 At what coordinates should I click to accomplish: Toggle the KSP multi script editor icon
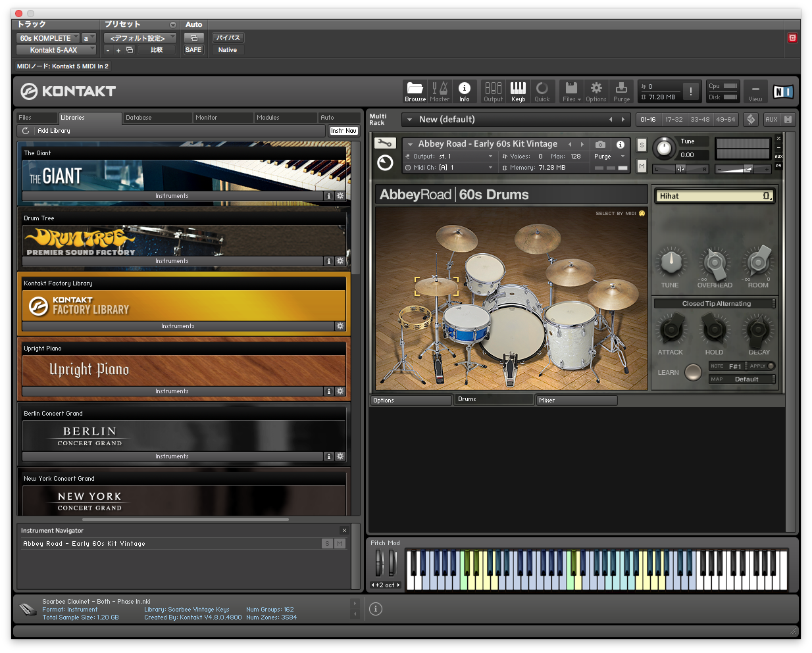coord(751,119)
